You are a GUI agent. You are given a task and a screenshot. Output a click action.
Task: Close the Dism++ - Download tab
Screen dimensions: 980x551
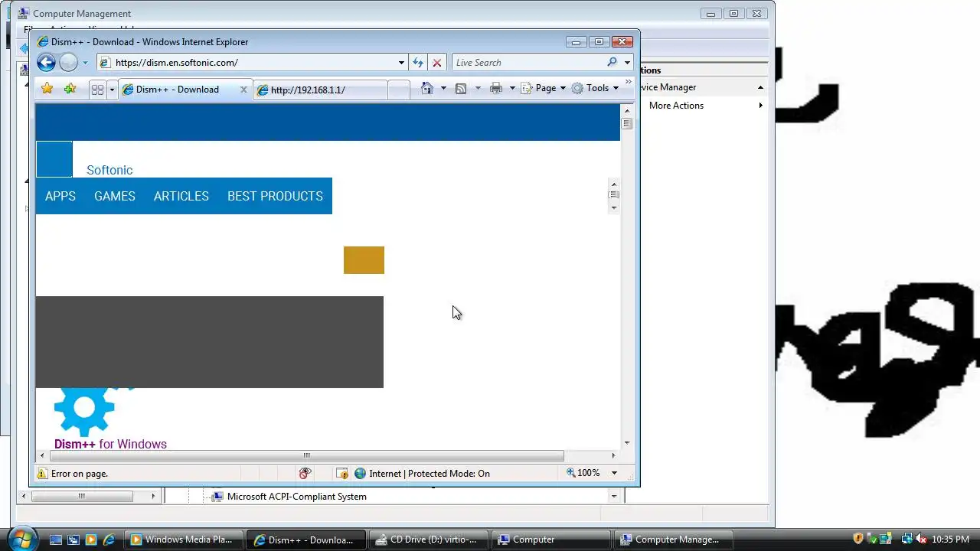click(x=243, y=90)
